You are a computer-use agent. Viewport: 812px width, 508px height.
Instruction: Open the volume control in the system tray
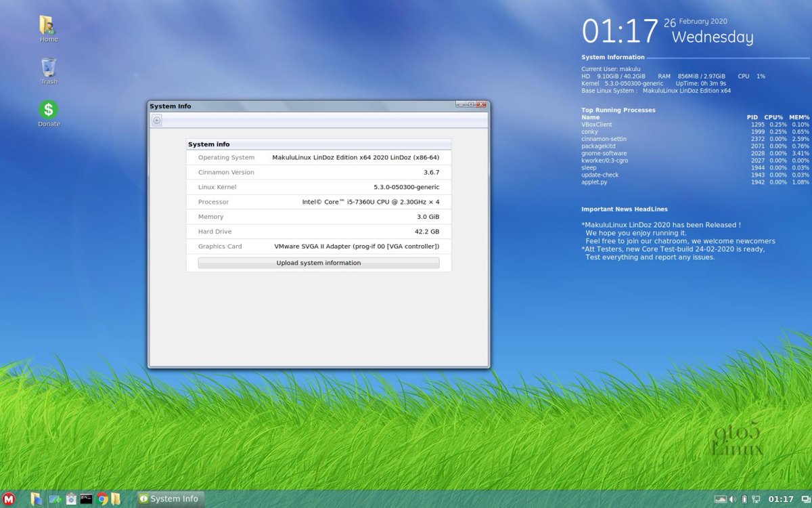732,499
